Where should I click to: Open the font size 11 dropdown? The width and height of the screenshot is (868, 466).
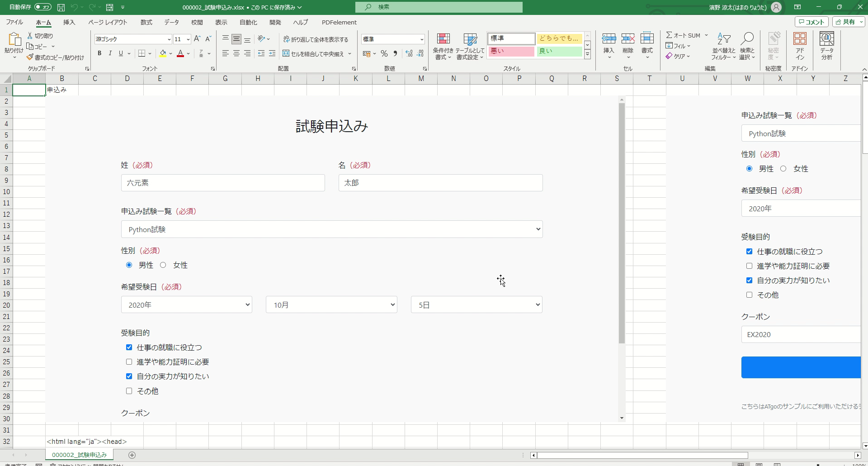pyautogui.click(x=188, y=39)
